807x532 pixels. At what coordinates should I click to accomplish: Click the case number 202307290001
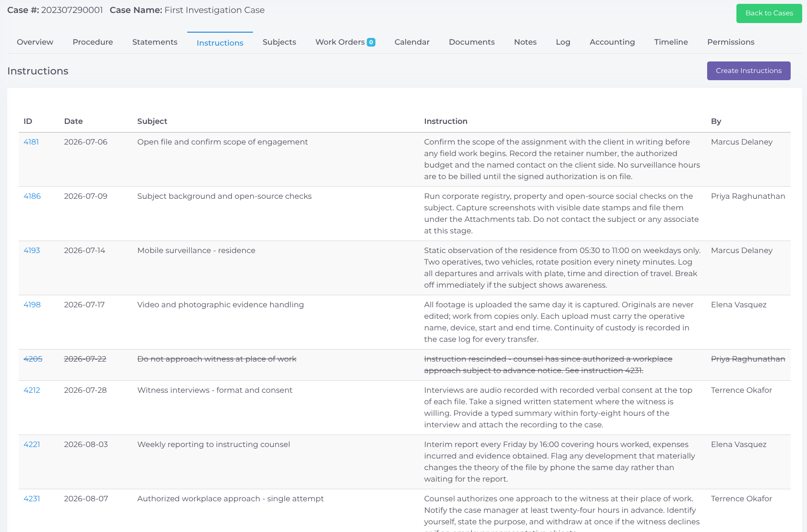point(72,10)
